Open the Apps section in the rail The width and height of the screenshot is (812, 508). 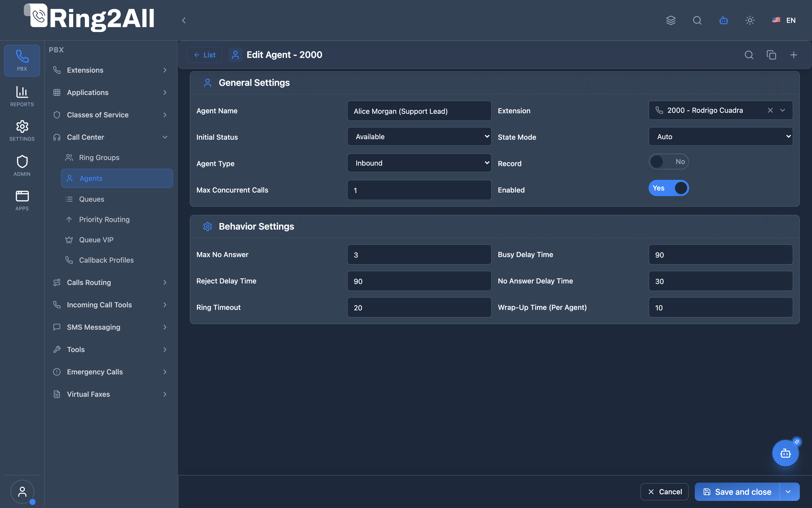22,200
